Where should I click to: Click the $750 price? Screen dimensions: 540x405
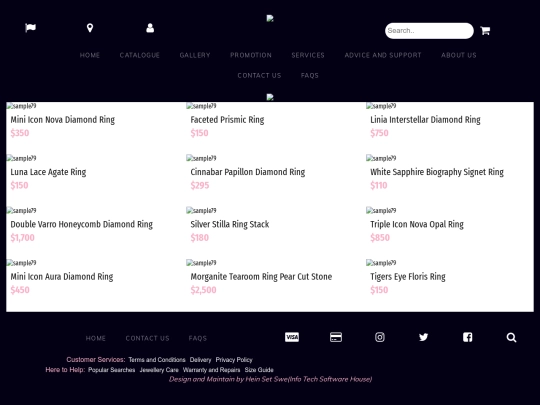[x=379, y=133]
